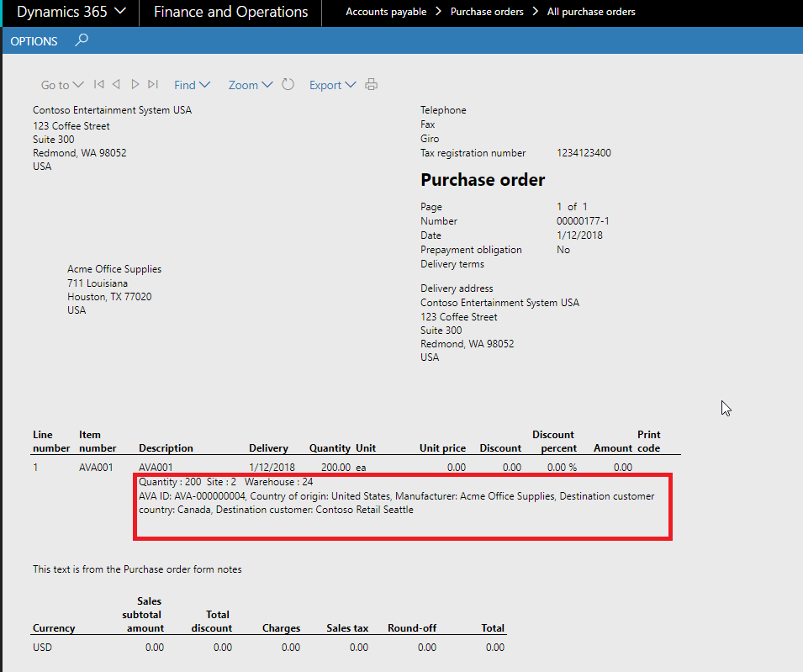
Task: Click the purchase order number 00000177-1
Action: (x=583, y=220)
